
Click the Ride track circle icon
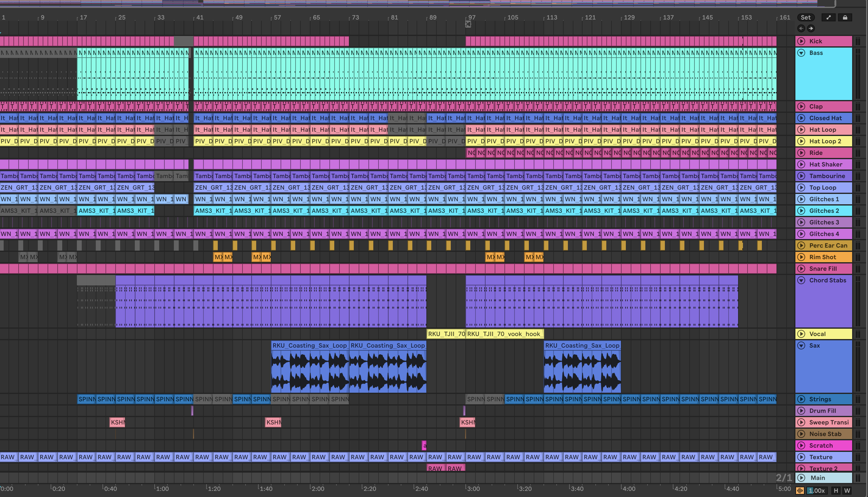click(801, 153)
